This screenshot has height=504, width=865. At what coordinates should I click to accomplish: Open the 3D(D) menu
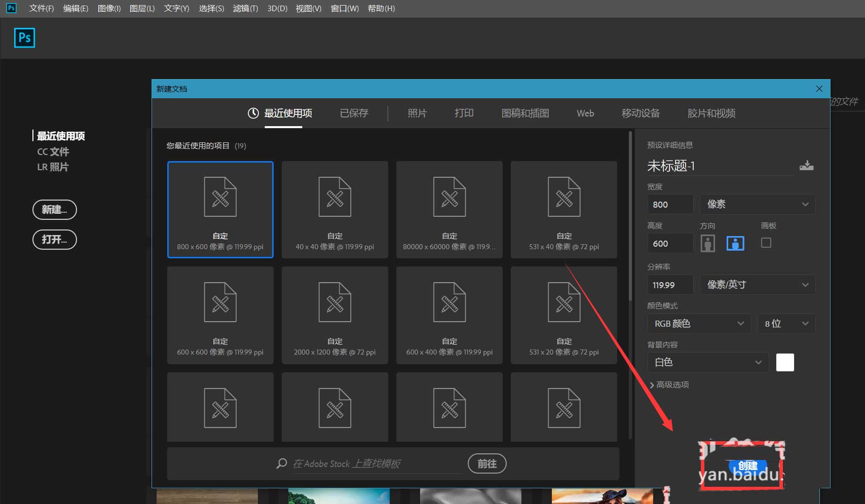pos(277,8)
